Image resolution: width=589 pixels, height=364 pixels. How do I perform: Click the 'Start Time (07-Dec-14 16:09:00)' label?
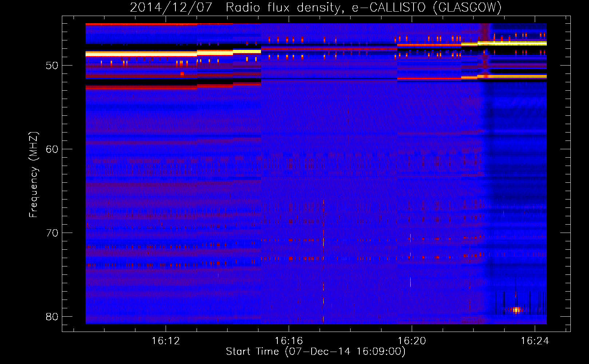(x=316, y=352)
